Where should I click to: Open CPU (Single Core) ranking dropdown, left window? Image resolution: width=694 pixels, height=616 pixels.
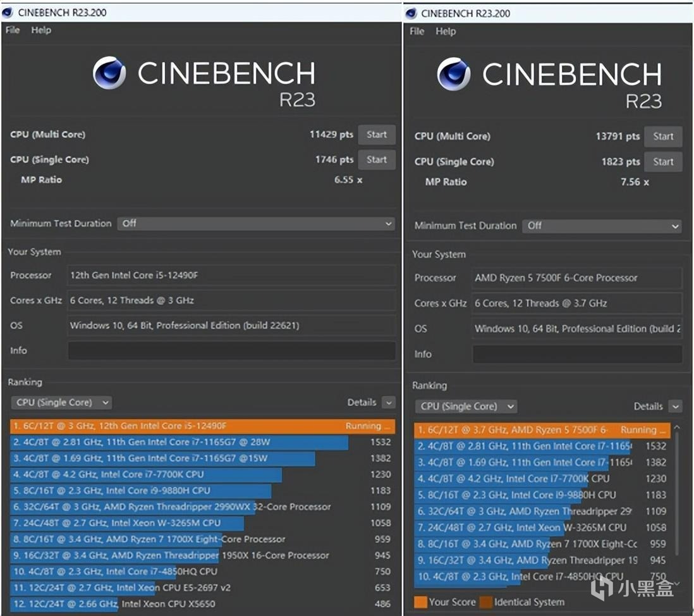(61, 402)
